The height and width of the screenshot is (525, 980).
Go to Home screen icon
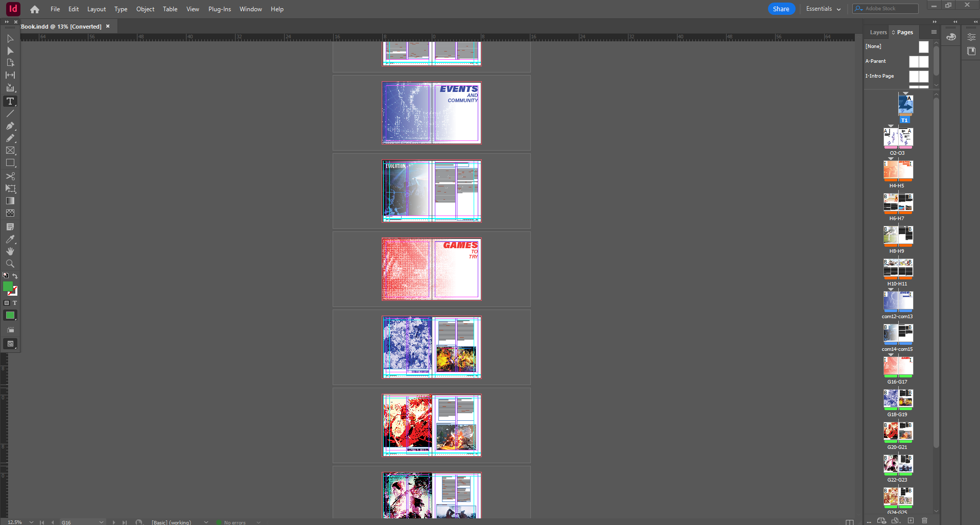click(34, 9)
